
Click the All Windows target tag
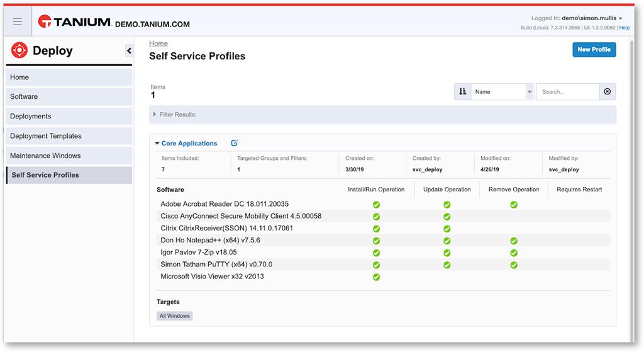(x=175, y=316)
